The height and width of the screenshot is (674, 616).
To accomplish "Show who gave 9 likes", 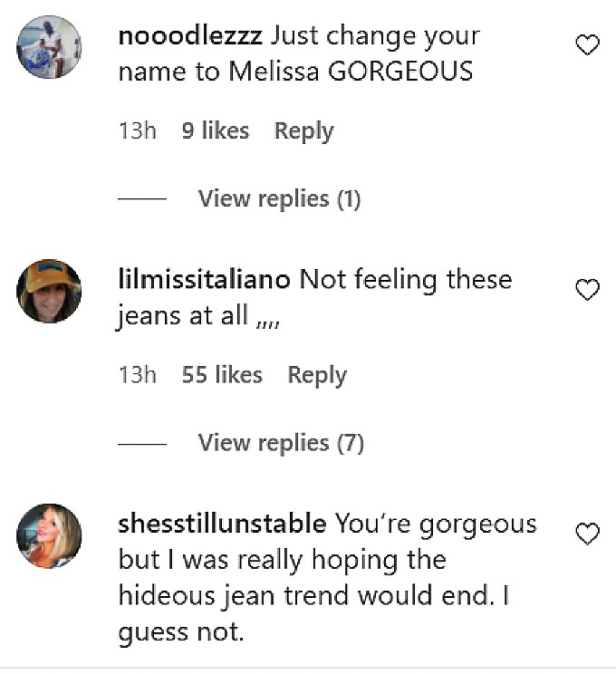I will pyautogui.click(x=215, y=131).
